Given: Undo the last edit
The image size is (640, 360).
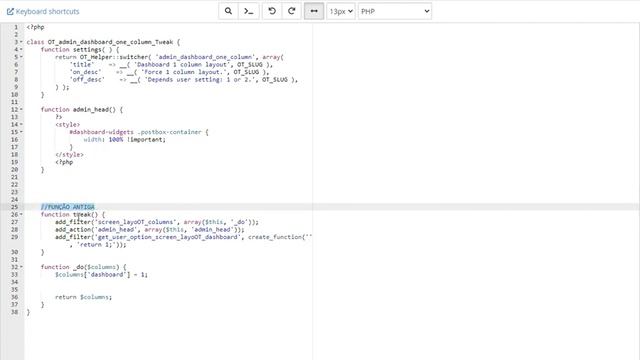Looking at the screenshot, I should click(272, 11).
